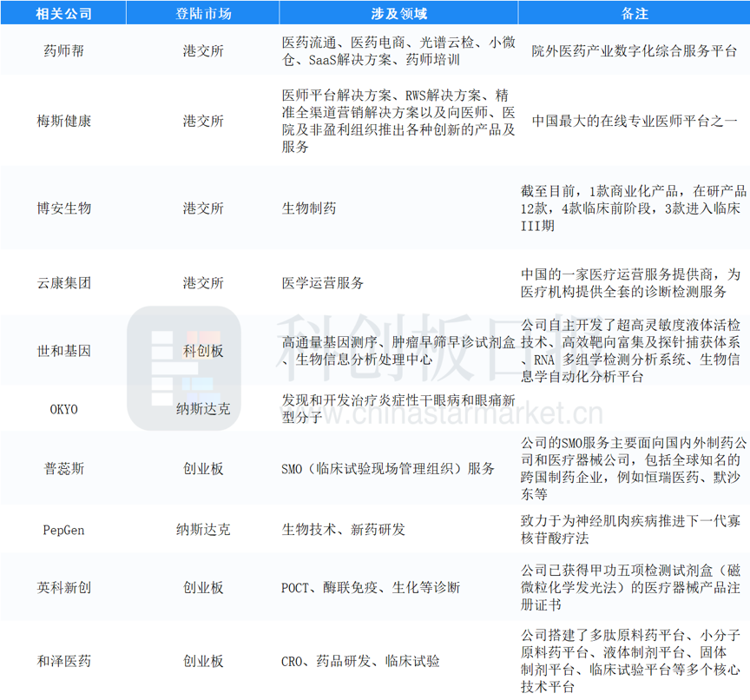This screenshot has width=750, height=700.
Task: Click the 涉及领域 column header
Action: coord(395,12)
